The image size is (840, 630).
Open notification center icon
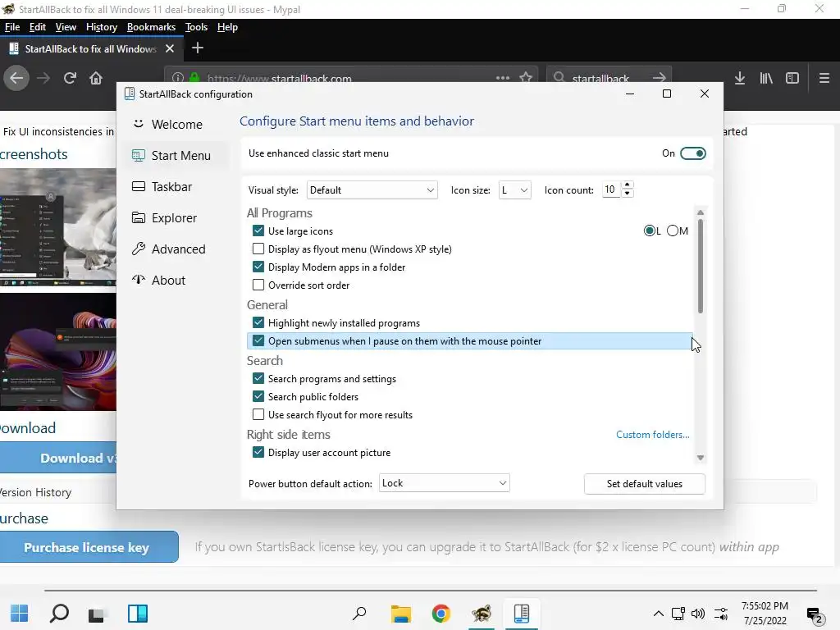(815, 614)
